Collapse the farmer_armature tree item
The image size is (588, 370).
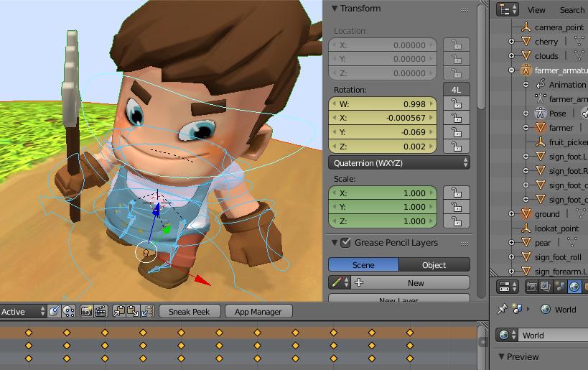click(x=512, y=70)
